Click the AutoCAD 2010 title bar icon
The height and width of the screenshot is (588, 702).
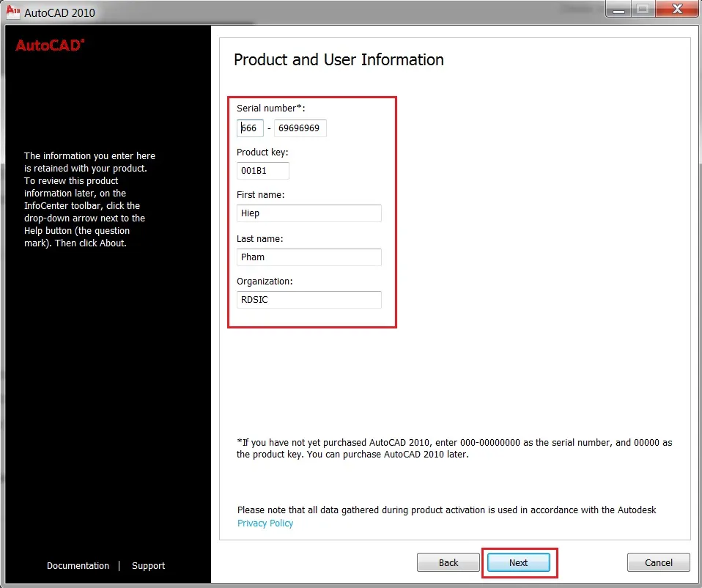(x=12, y=12)
